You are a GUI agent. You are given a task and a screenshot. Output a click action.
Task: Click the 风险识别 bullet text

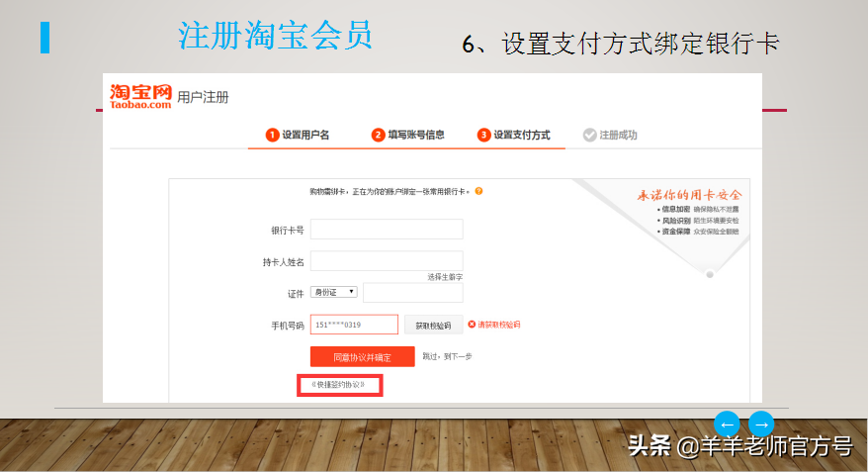676,221
